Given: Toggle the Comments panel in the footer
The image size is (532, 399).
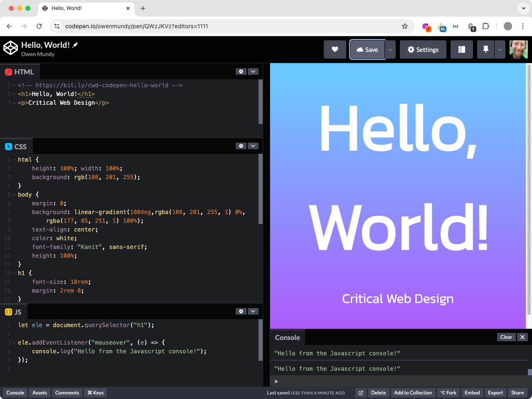Looking at the screenshot, I should [x=67, y=393].
